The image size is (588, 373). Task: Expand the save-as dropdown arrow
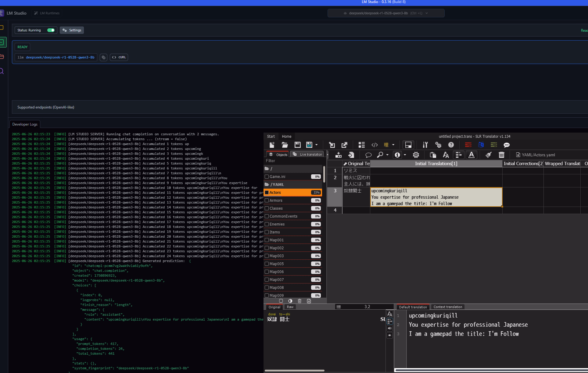[x=317, y=145]
